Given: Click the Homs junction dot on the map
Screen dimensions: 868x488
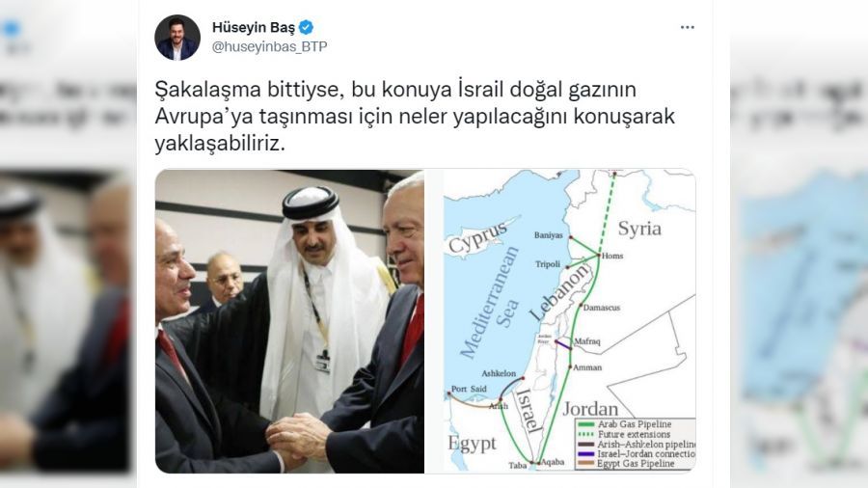Looking at the screenshot, I should point(599,255).
